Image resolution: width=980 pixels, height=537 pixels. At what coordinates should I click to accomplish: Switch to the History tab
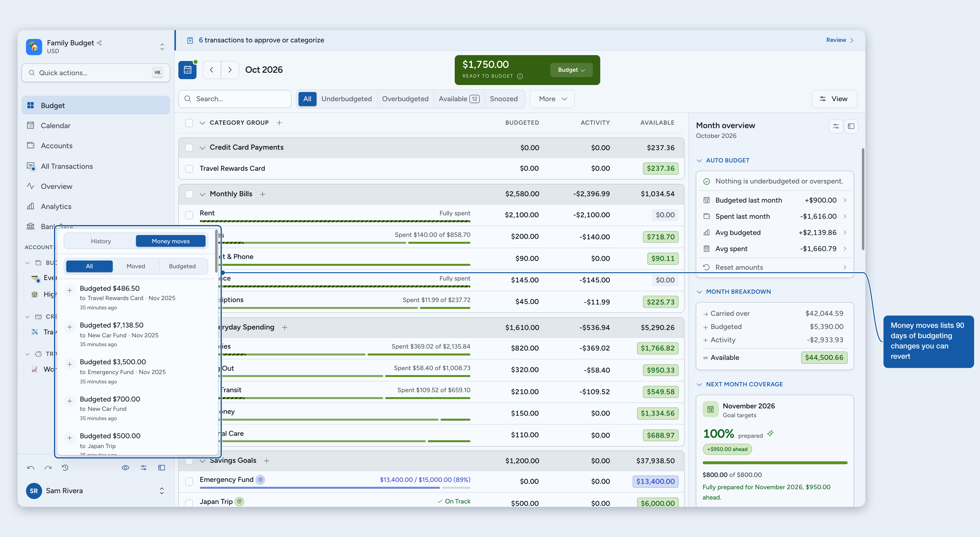pos(101,241)
